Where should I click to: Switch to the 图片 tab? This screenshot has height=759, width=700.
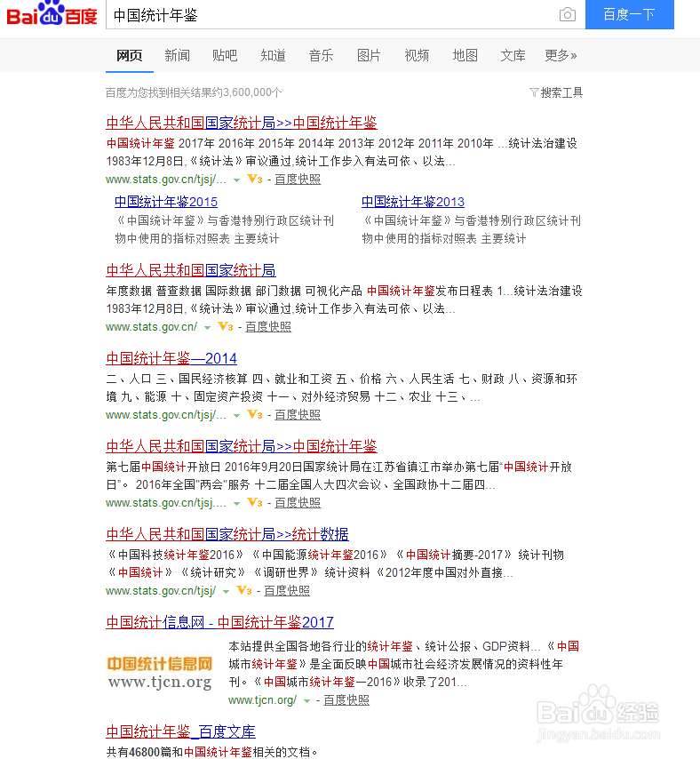click(369, 55)
